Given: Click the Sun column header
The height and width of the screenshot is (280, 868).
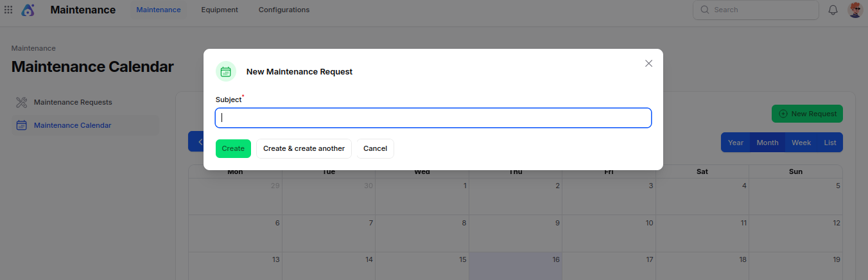Looking at the screenshot, I should click(795, 171).
